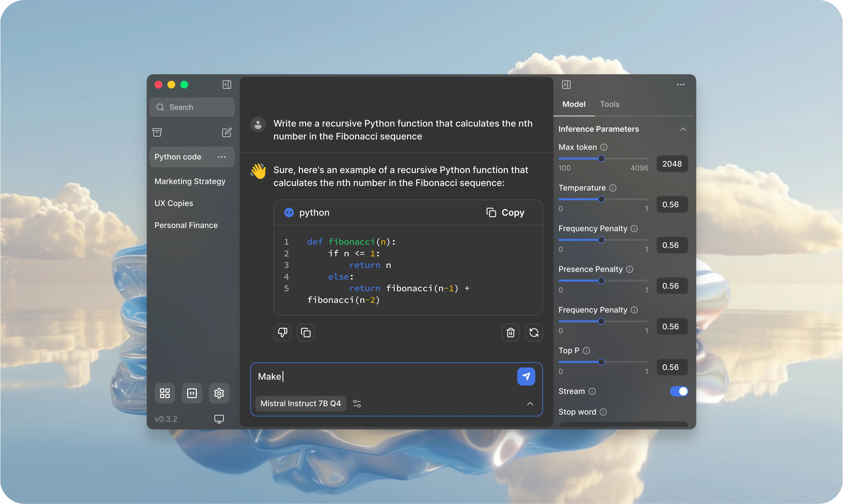Screen dimensions: 843x504
Task: Open the archived chats
Action: click(157, 132)
